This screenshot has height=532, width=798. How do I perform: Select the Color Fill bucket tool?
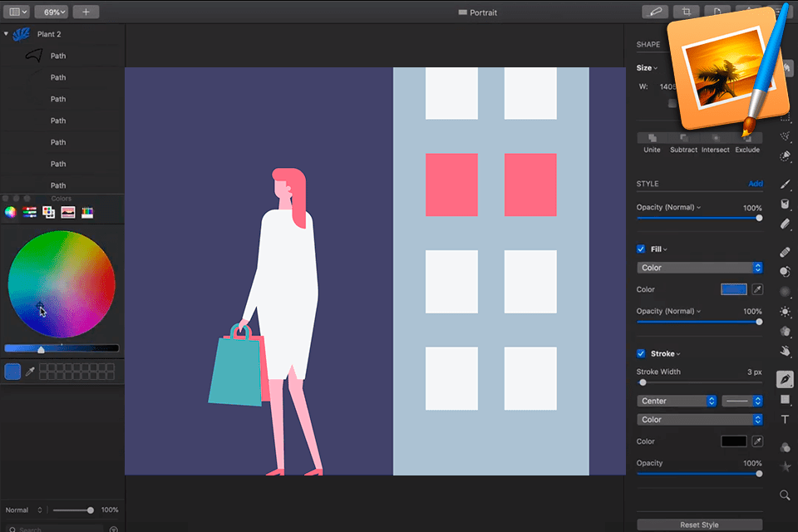[785, 204]
